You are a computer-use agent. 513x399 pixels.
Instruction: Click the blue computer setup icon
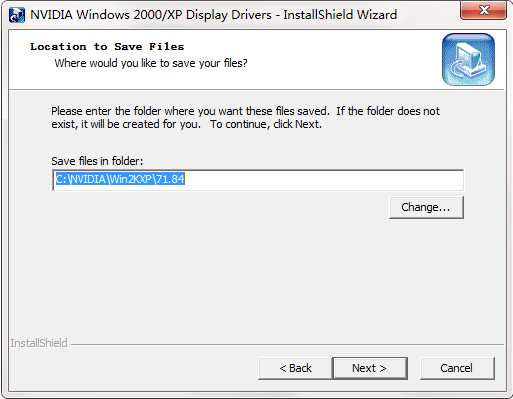coord(468,59)
